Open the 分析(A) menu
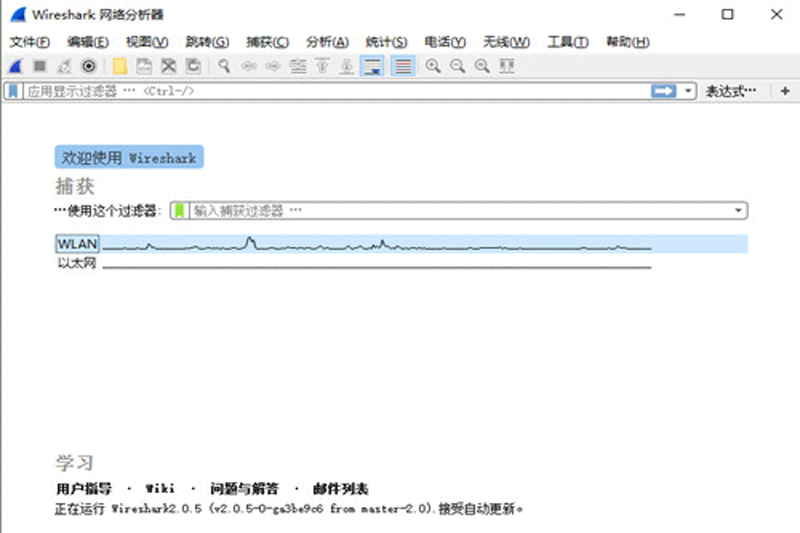800x533 pixels. tap(327, 42)
